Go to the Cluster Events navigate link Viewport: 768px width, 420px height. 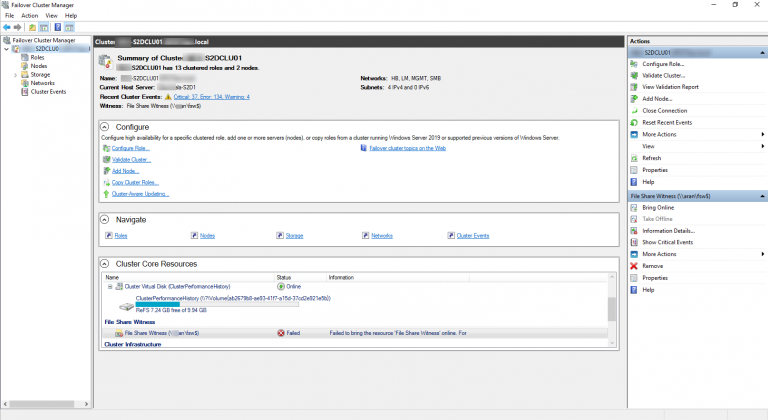click(473, 236)
